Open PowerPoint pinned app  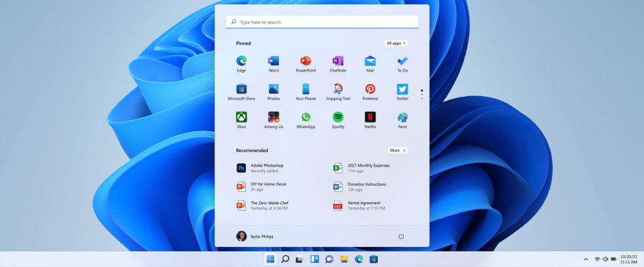(306, 64)
